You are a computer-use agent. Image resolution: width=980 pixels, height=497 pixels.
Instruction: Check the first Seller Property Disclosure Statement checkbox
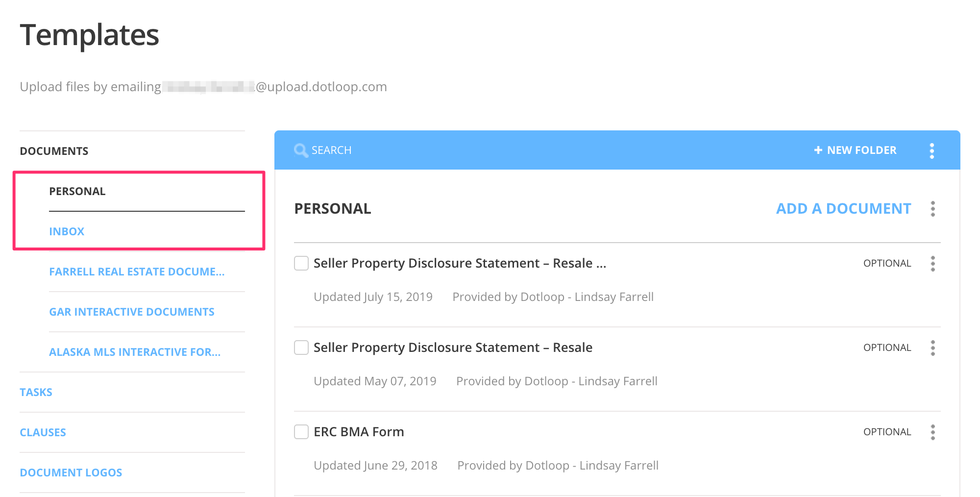(301, 263)
